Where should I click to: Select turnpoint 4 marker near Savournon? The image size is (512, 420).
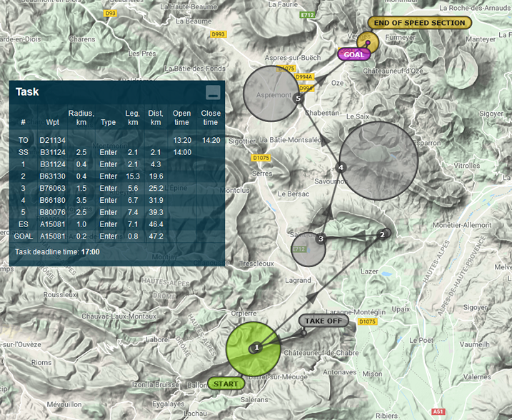341,167
